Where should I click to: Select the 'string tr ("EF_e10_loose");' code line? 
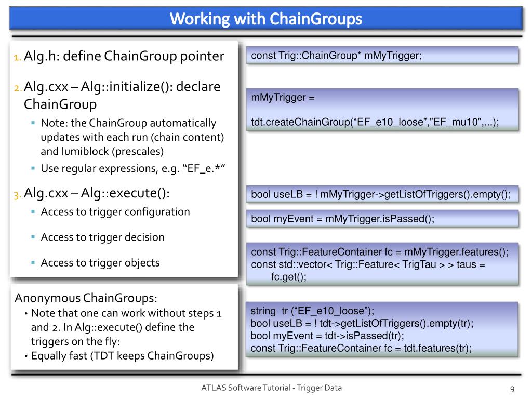[x=312, y=311]
